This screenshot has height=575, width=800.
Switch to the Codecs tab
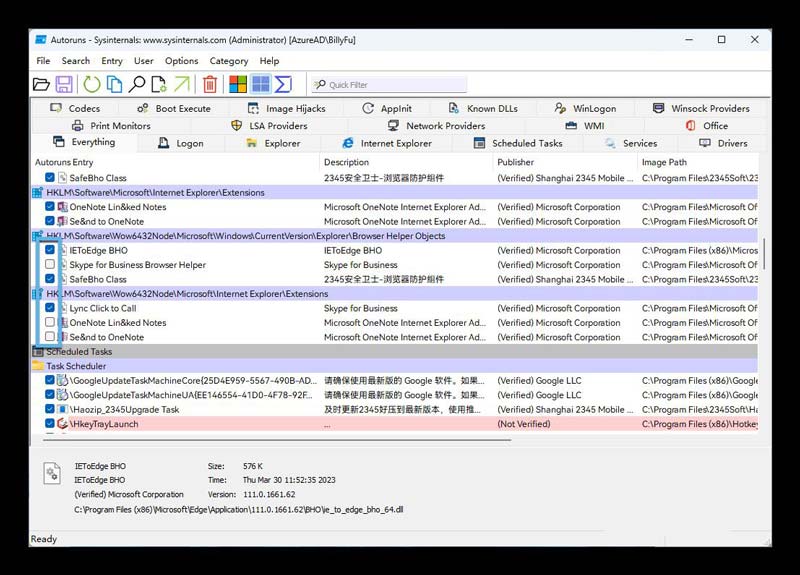tap(75, 108)
